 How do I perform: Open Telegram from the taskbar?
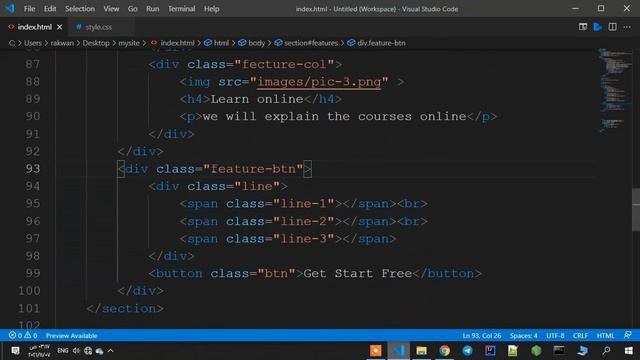(467, 351)
